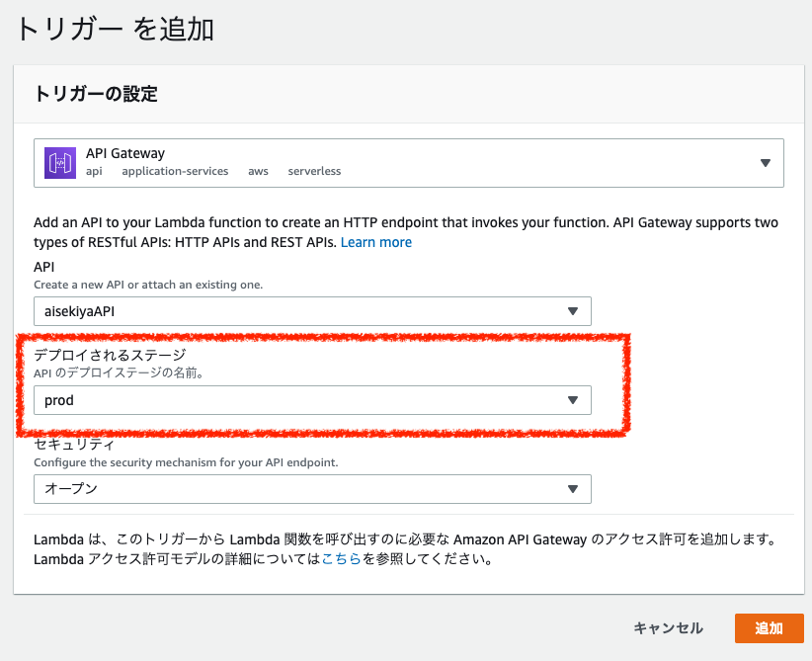Click the トリガー を追加 page title
The image size is (812, 661).
click(115, 29)
